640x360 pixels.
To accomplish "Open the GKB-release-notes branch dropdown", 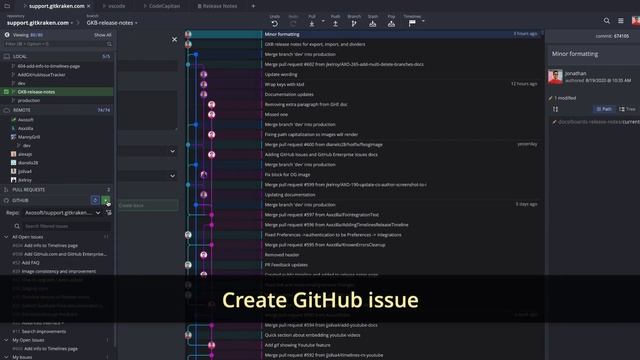I will 112,23.
